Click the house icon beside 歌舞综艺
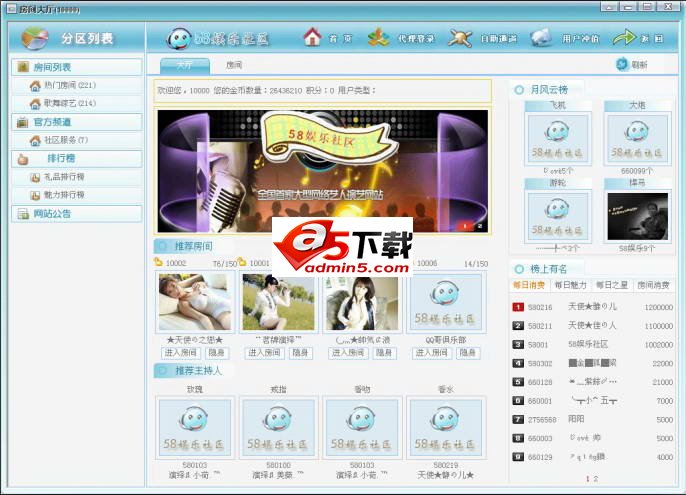Screen dimensions: 686x495 pos(35,104)
